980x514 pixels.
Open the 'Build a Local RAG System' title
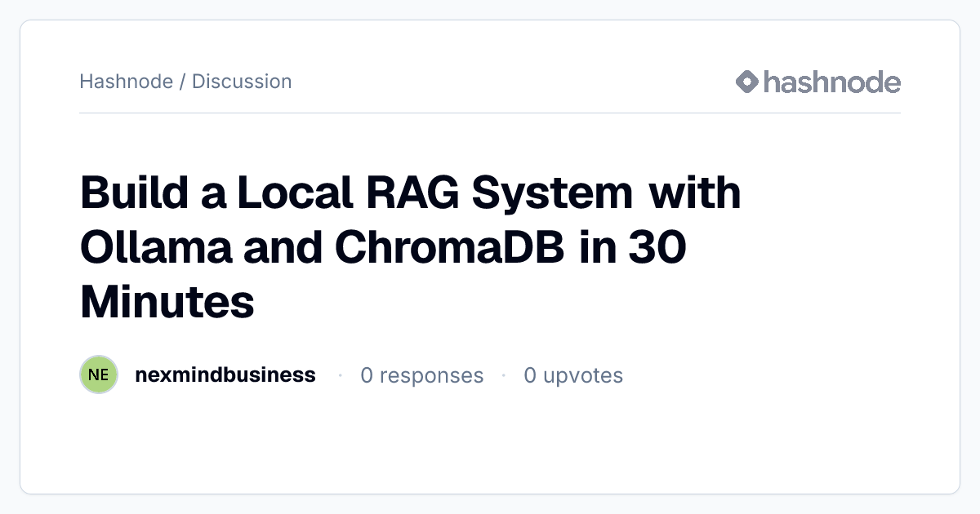(411, 247)
